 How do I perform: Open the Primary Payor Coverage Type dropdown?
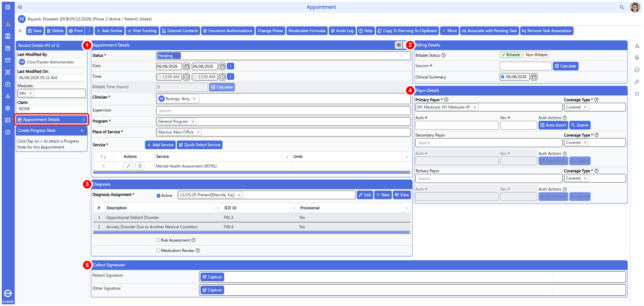[x=595, y=107]
